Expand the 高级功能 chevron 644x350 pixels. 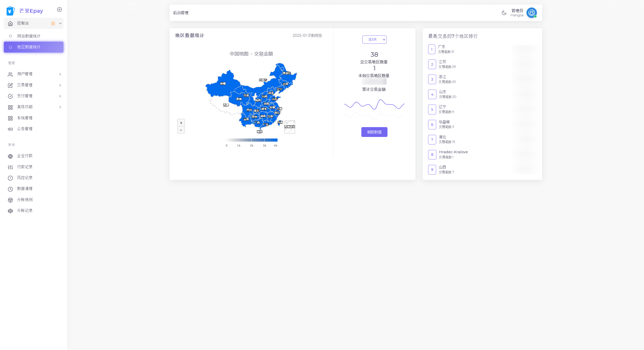[60, 107]
